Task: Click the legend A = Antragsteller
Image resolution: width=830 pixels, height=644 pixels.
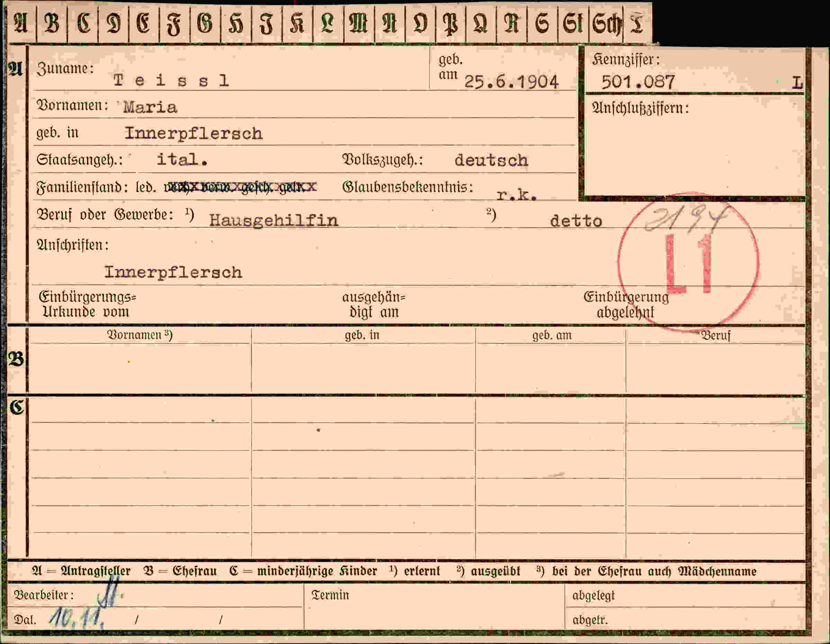Action: coord(81,571)
